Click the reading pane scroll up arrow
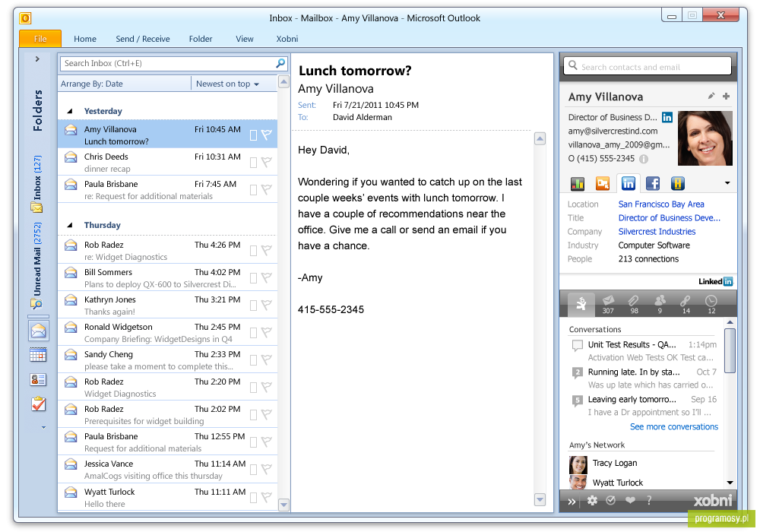 (540, 139)
